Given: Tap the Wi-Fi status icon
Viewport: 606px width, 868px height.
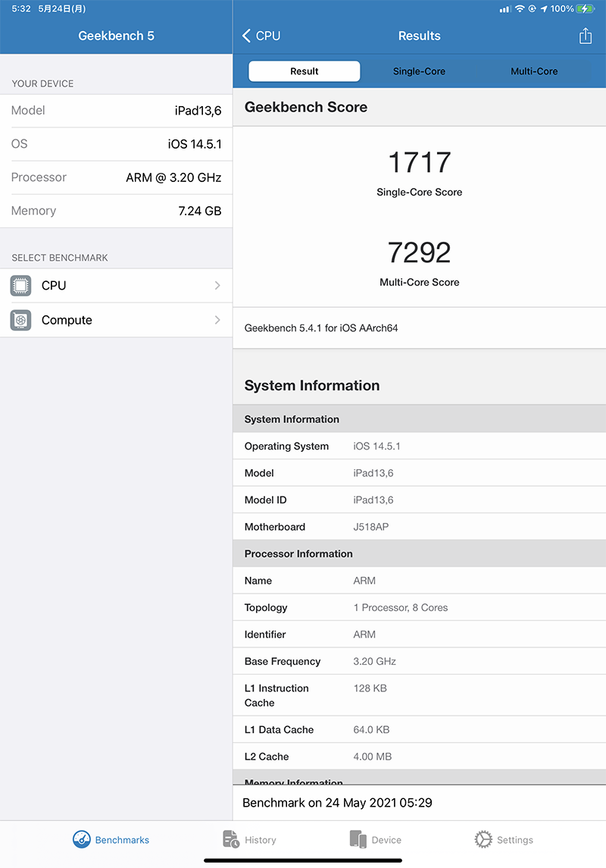Looking at the screenshot, I should (x=519, y=9).
